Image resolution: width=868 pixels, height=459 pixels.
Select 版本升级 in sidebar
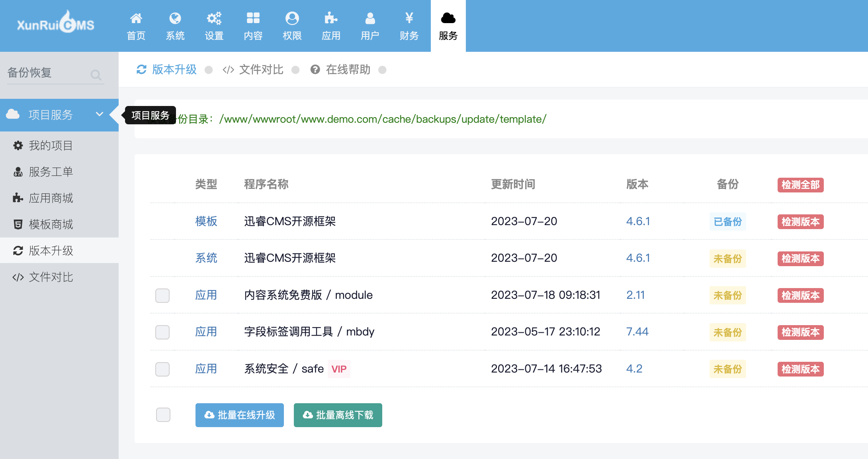click(59, 251)
